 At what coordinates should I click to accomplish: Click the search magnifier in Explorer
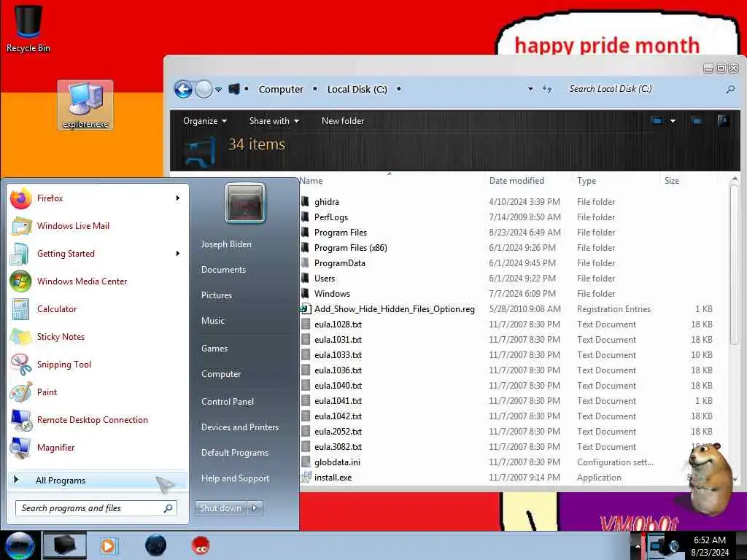coord(729,89)
